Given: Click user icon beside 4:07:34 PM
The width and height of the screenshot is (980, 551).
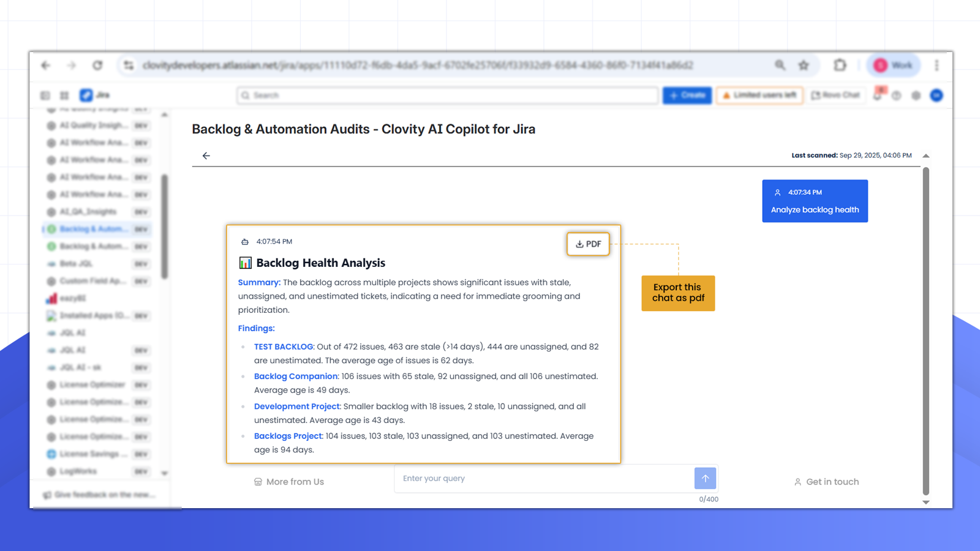Looking at the screenshot, I should [777, 192].
